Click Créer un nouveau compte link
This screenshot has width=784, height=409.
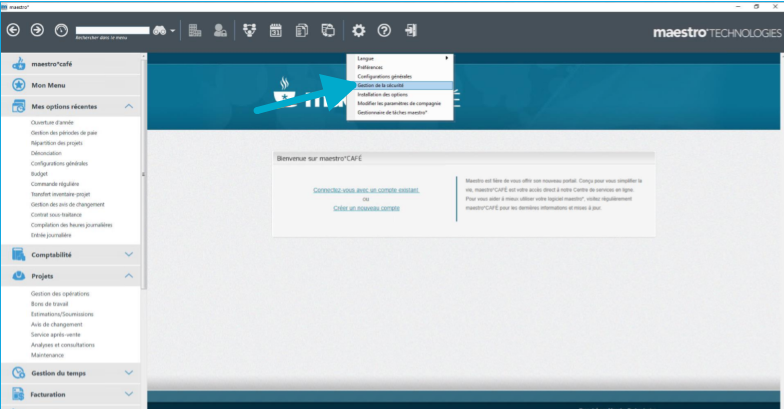point(366,208)
